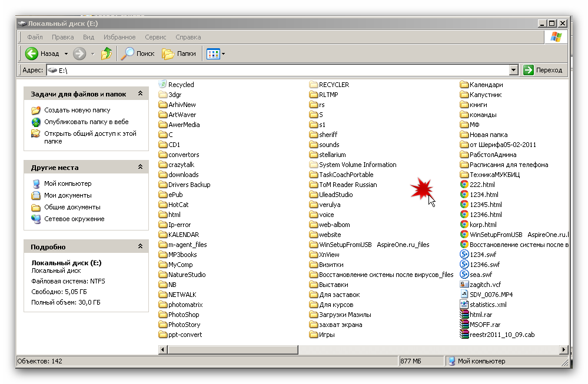
Task: Click the Forward arrow toolbar icon
Action: pyautogui.click(x=79, y=54)
